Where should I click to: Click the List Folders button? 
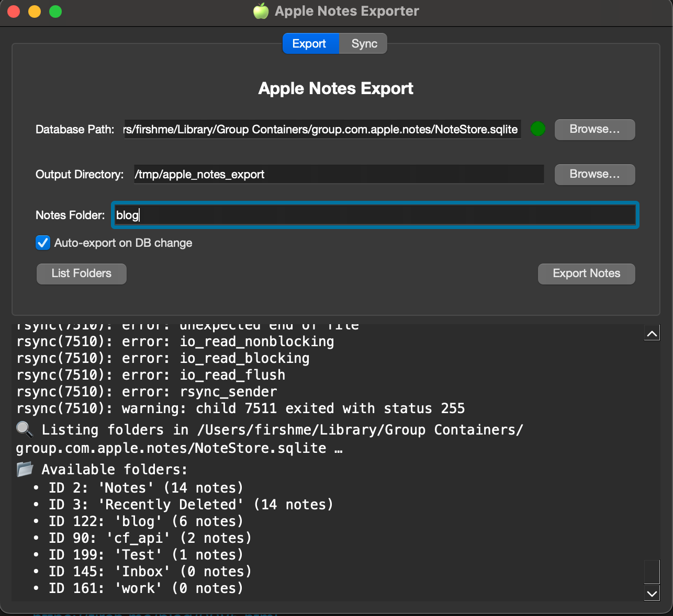coord(82,273)
